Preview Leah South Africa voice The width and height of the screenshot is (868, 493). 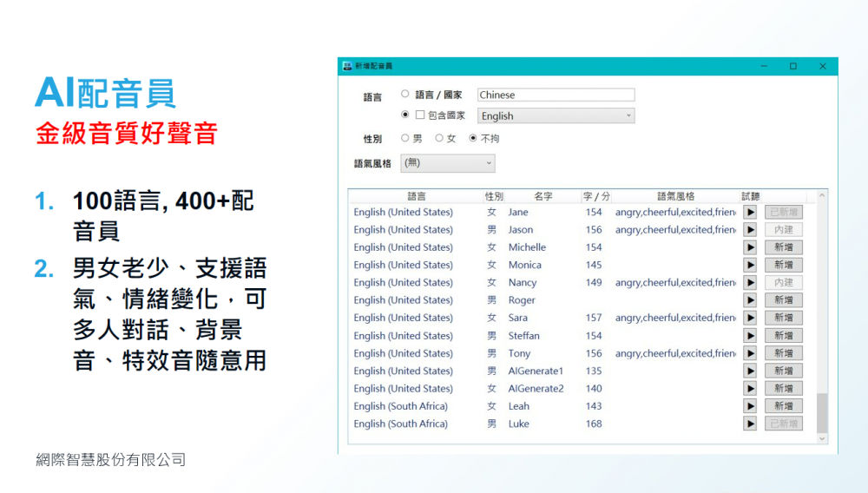(750, 406)
